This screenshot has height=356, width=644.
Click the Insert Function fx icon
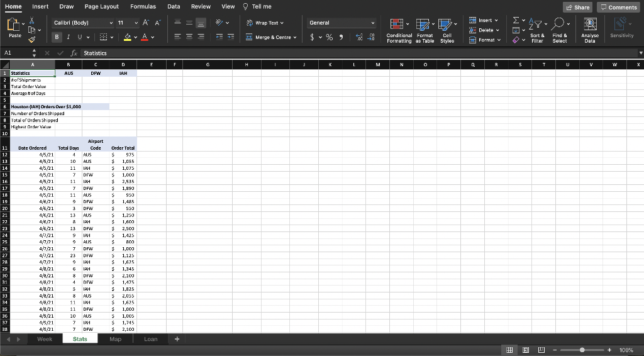point(73,53)
